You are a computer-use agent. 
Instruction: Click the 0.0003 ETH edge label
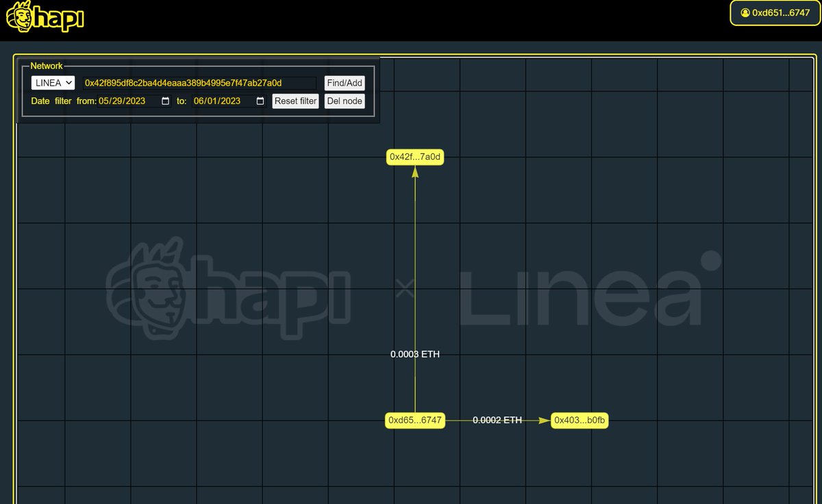coord(415,354)
